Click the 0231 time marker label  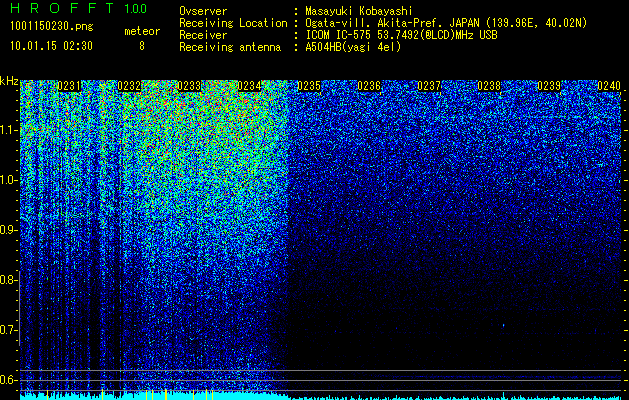click(69, 86)
